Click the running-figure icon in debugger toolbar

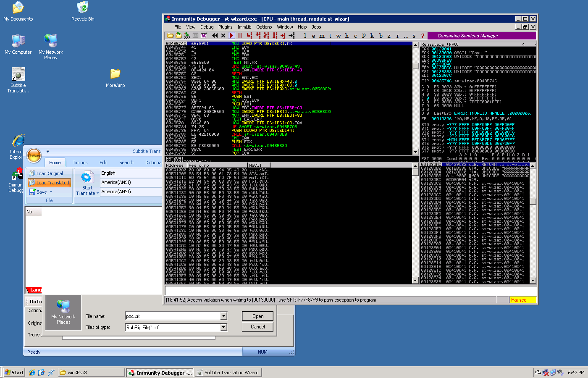point(187,36)
